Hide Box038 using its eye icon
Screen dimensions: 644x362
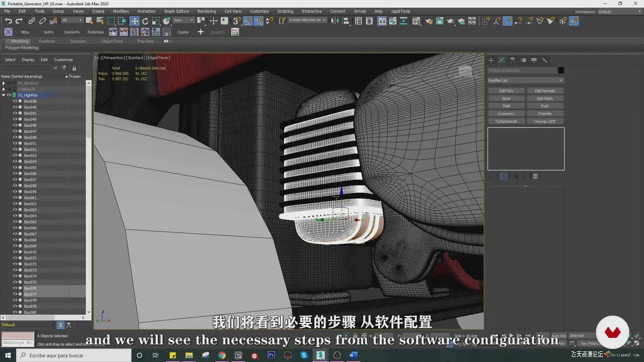(x=15, y=101)
